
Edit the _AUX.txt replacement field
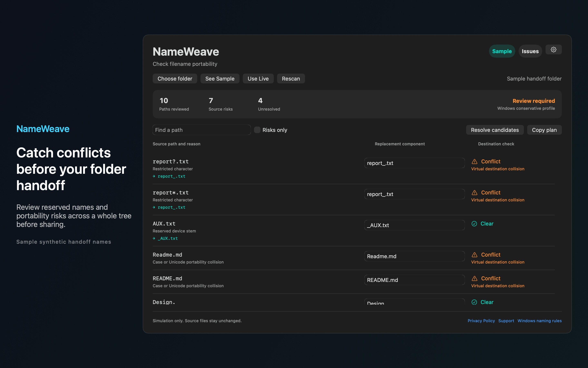point(414,225)
